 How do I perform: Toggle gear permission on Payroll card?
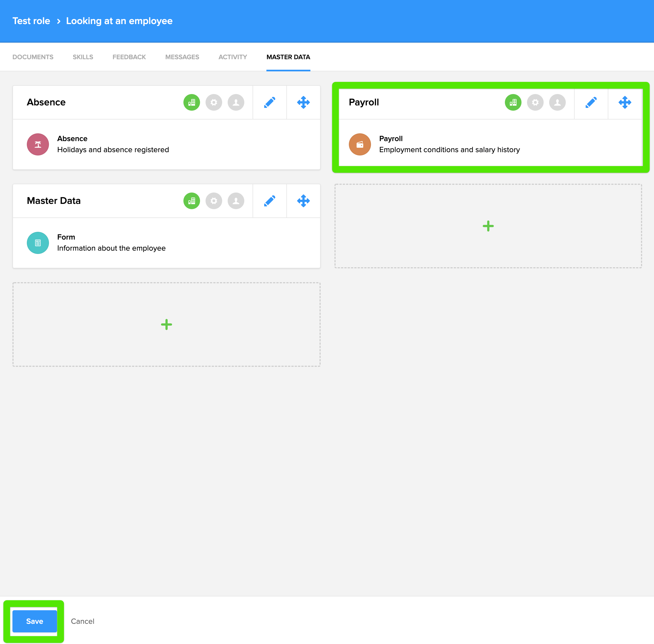(535, 102)
